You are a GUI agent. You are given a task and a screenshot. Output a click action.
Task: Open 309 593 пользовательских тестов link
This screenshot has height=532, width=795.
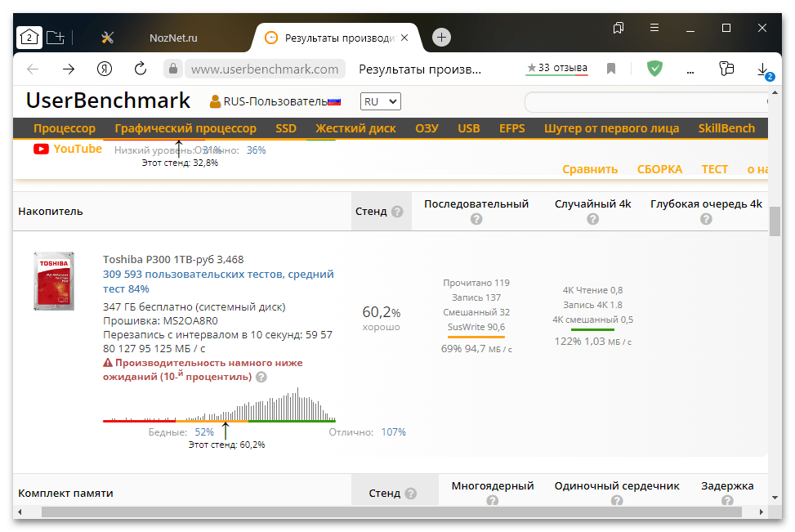click(218, 281)
